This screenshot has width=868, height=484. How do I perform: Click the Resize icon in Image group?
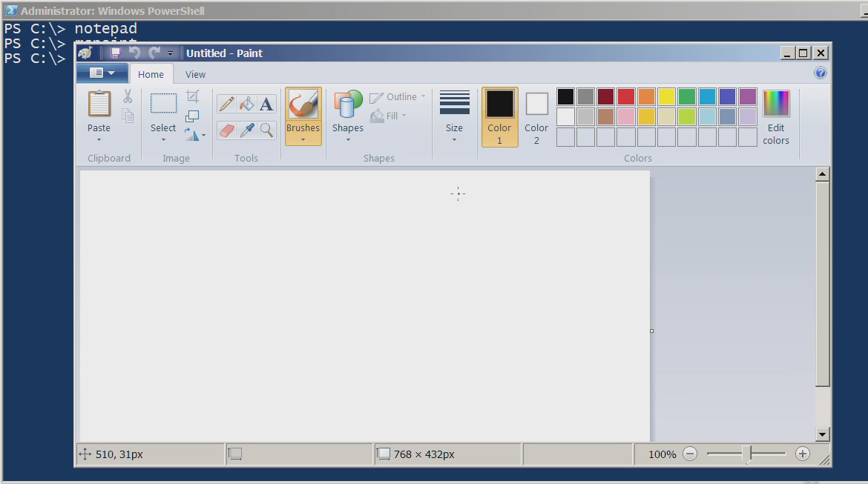(x=193, y=116)
